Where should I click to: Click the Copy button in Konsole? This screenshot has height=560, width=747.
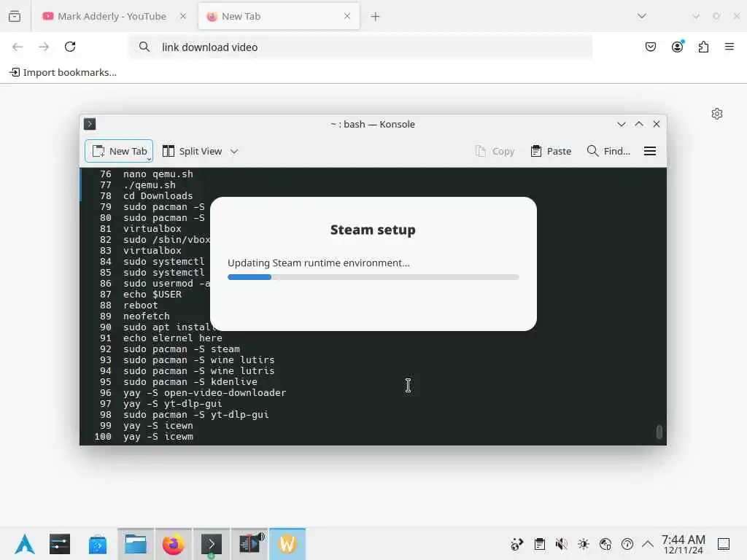pos(495,151)
